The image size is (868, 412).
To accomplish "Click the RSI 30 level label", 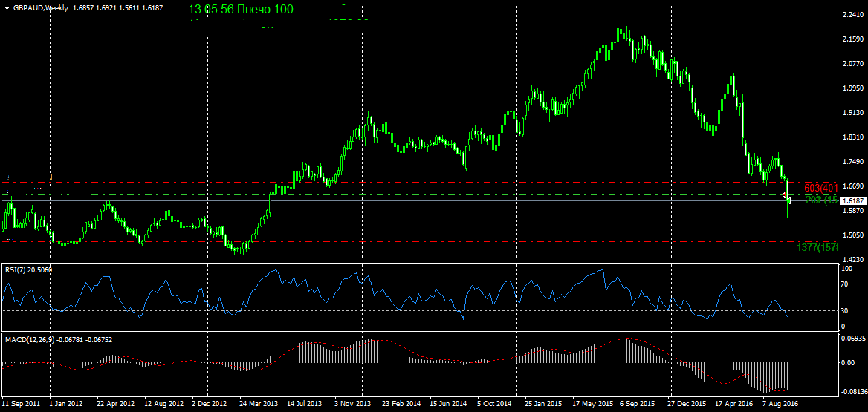I will (845, 311).
